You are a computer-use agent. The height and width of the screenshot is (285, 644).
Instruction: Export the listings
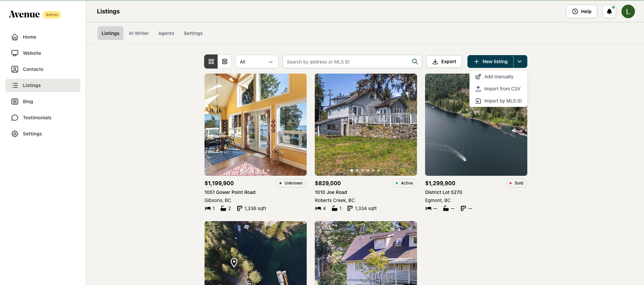point(444,62)
